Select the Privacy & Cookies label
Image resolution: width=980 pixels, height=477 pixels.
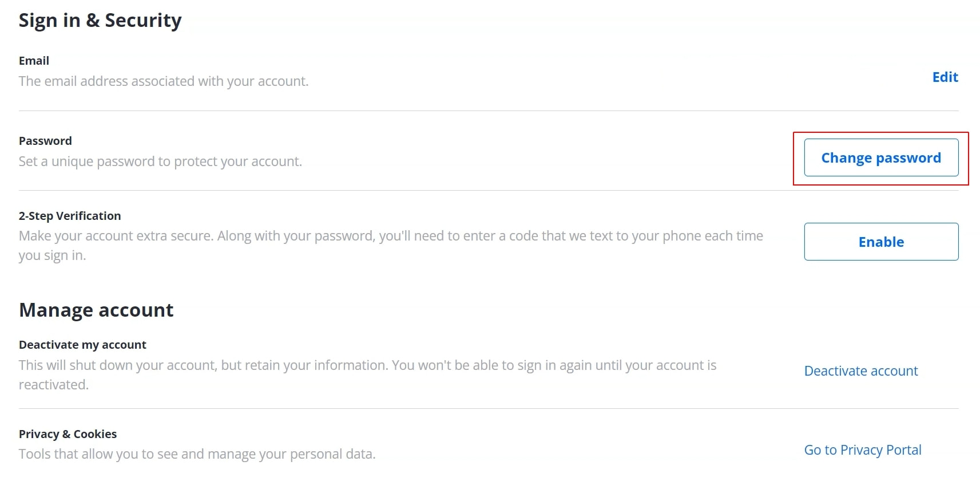click(68, 433)
